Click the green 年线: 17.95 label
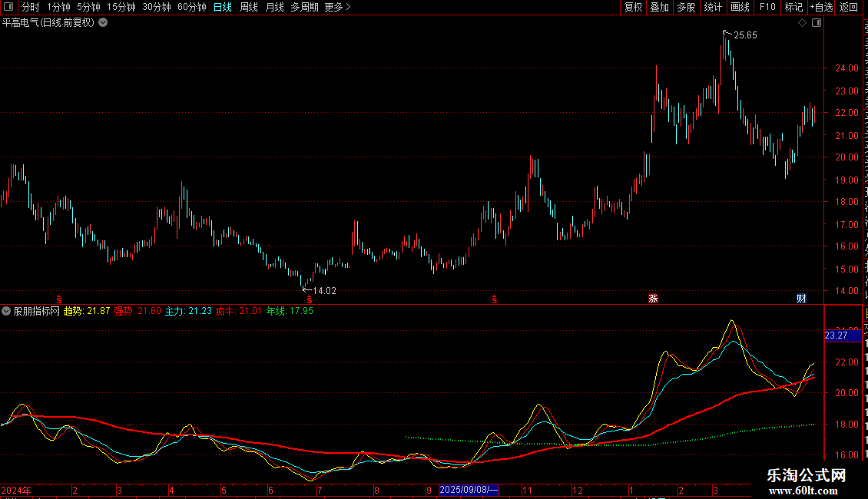This screenshot has height=499, width=868. click(290, 311)
